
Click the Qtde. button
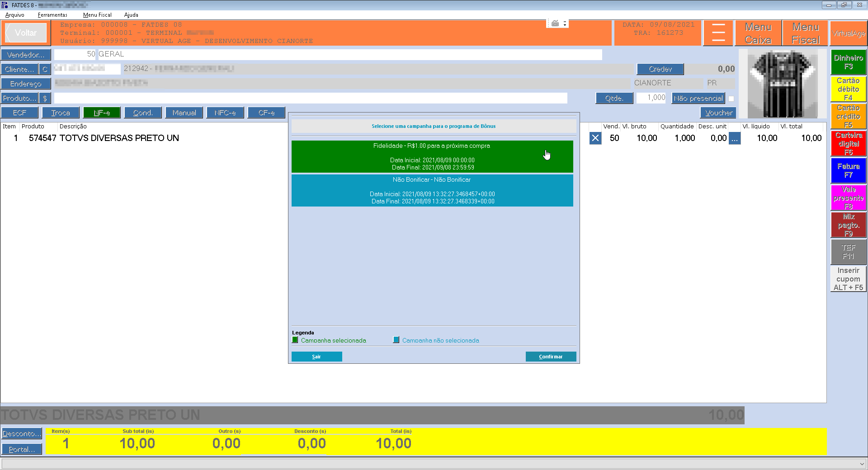coord(614,98)
